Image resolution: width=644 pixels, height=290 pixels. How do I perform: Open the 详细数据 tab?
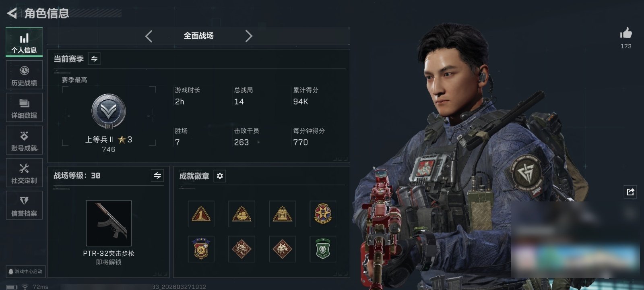click(x=24, y=108)
